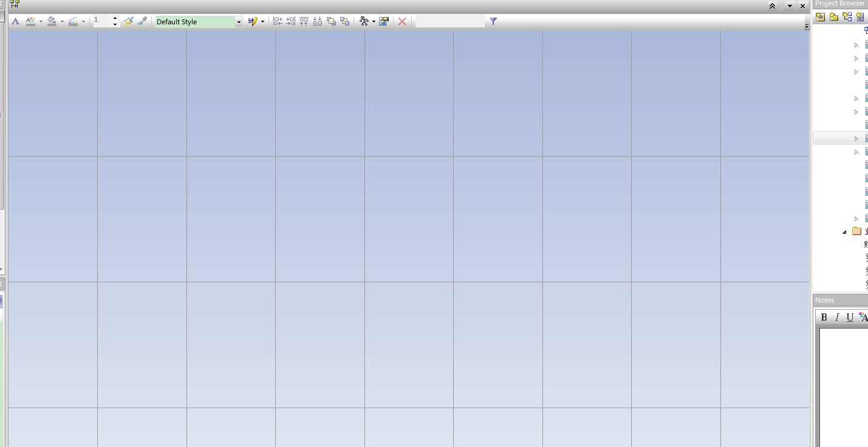Click the send to back icon
Viewport: 868px width, 447px height.
click(x=344, y=21)
